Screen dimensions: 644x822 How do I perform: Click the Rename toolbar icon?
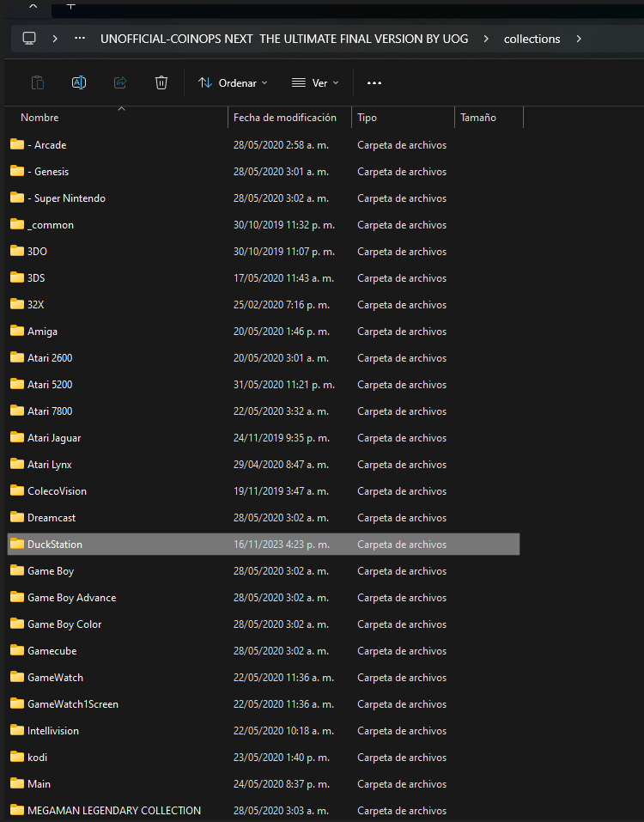[79, 82]
